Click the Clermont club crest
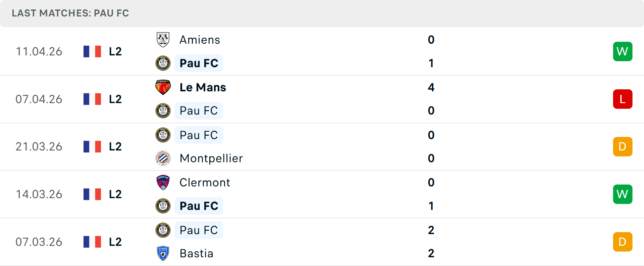644x266 pixels. (163, 182)
